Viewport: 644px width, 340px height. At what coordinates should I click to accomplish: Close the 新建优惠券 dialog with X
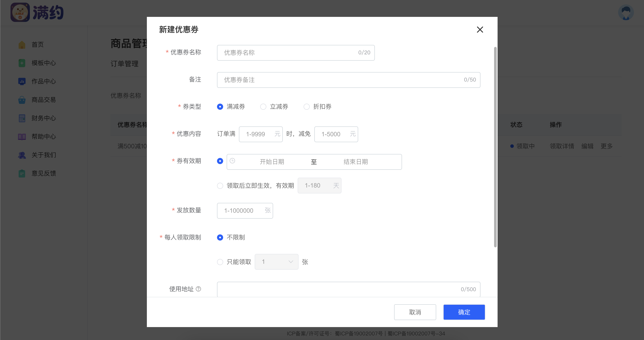[x=480, y=30]
